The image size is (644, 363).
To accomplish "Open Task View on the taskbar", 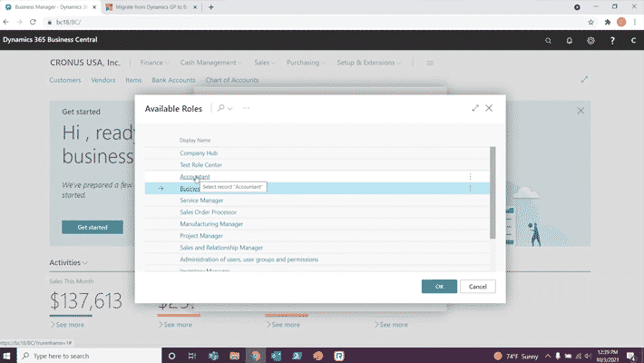I will 191,356.
